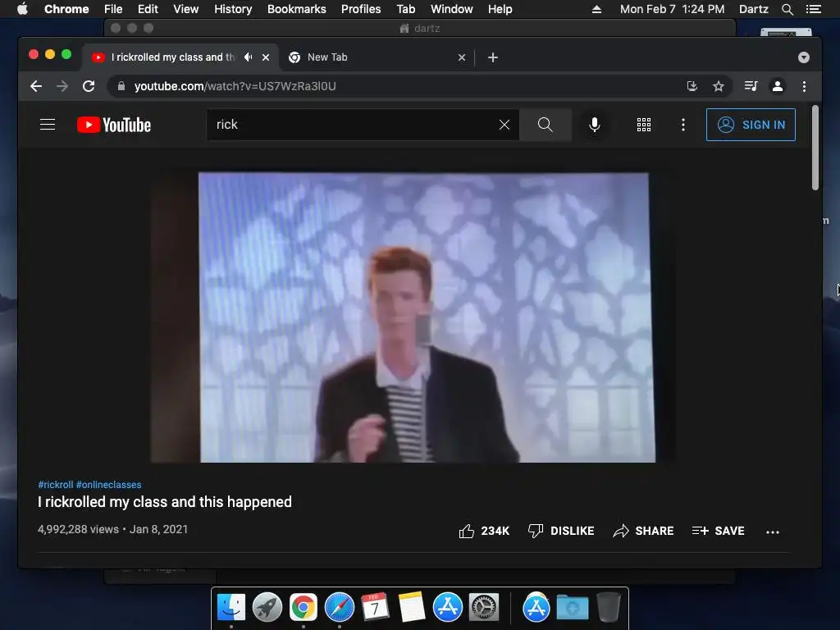This screenshot has height=630, width=840.
Task: Open the Tab menu
Action: click(x=406, y=9)
